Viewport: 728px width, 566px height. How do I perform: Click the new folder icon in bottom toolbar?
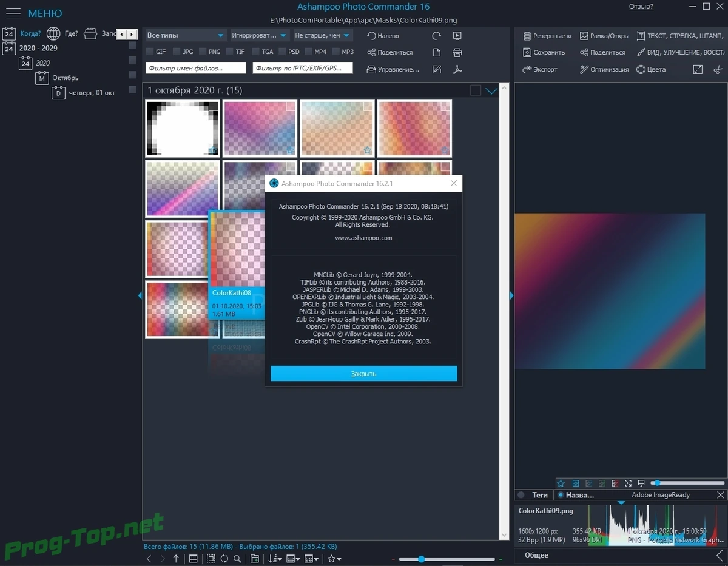(255, 559)
